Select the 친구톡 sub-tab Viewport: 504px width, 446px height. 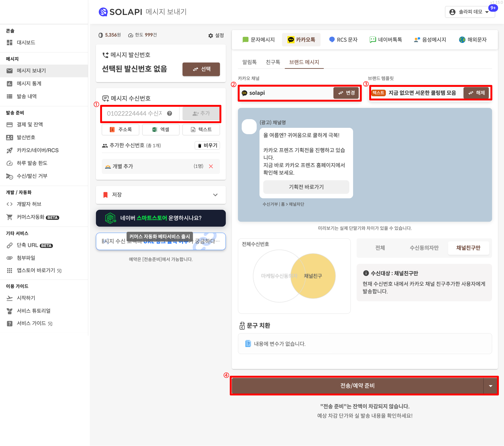click(273, 62)
